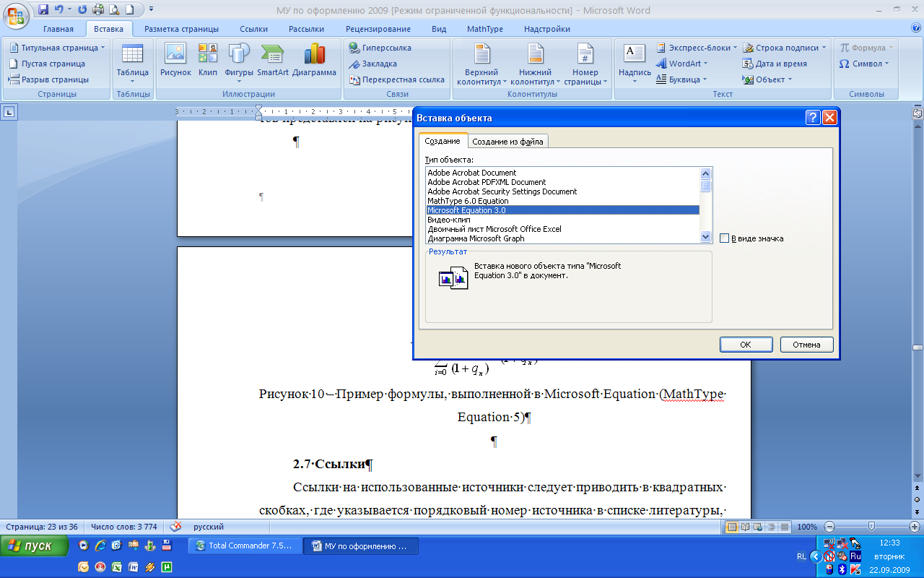This screenshot has width=924, height=578.
Task: Click zoom level 100% button
Action: coord(807,527)
